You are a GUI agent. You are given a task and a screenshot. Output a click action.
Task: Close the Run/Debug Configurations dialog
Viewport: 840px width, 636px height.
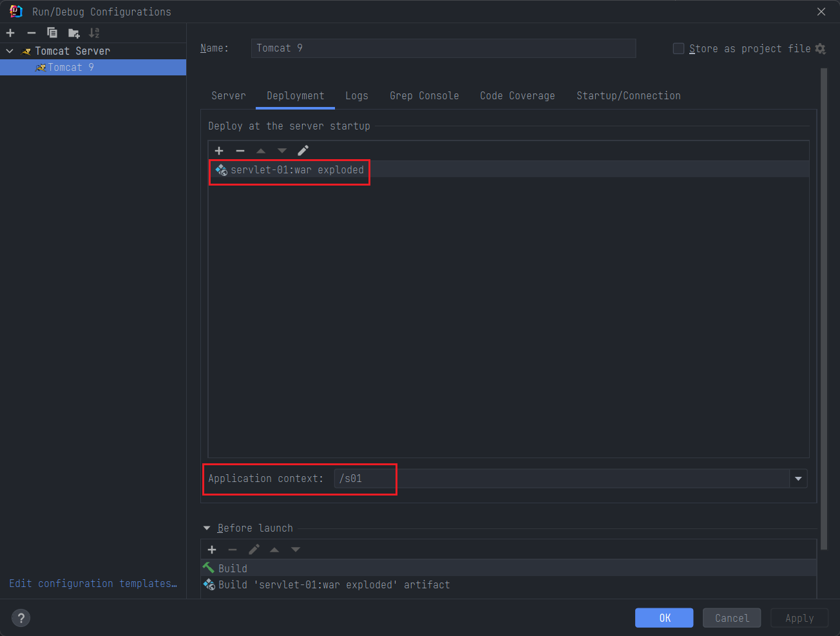pyautogui.click(x=821, y=12)
